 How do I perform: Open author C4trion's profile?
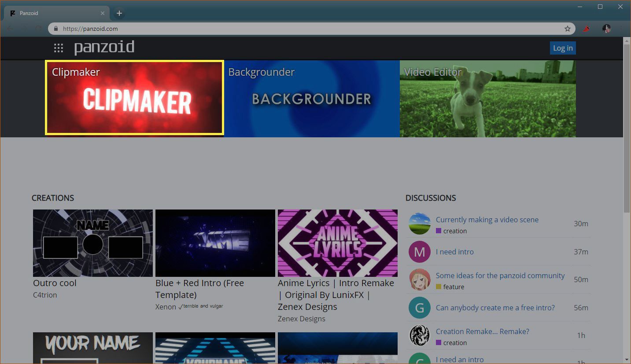(x=45, y=295)
